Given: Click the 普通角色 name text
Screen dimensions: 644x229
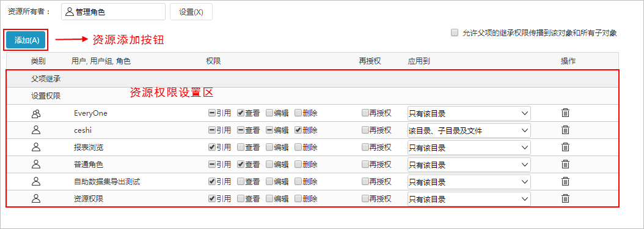Looking at the screenshot, I should pos(89,164).
